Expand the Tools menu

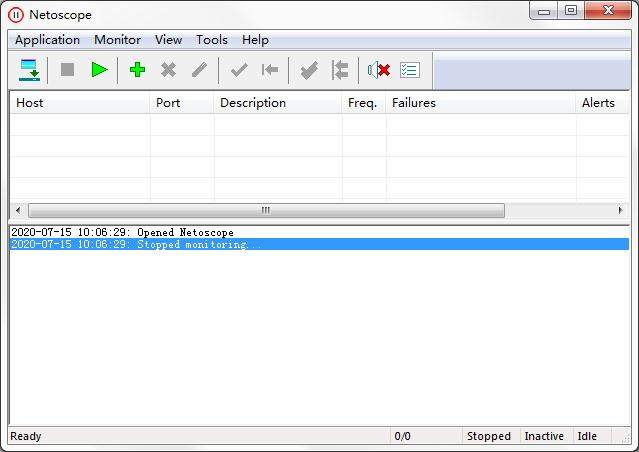pos(212,40)
